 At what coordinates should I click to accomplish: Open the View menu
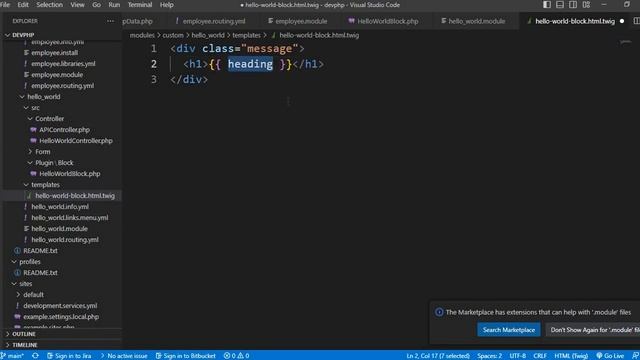[77, 5]
